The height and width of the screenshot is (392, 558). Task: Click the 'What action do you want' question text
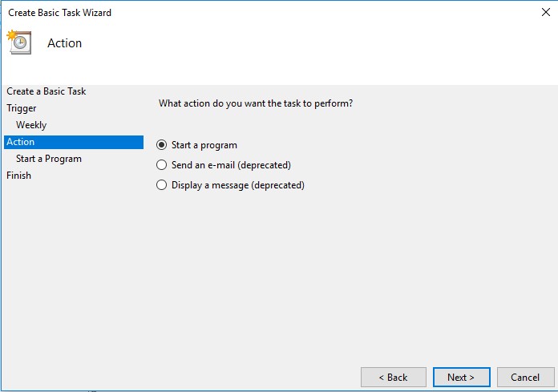256,103
